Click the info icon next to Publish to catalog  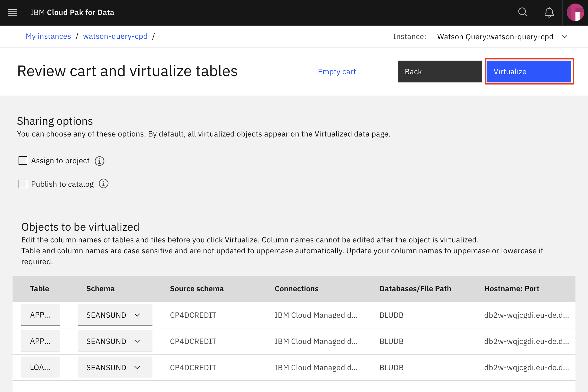coord(104,184)
